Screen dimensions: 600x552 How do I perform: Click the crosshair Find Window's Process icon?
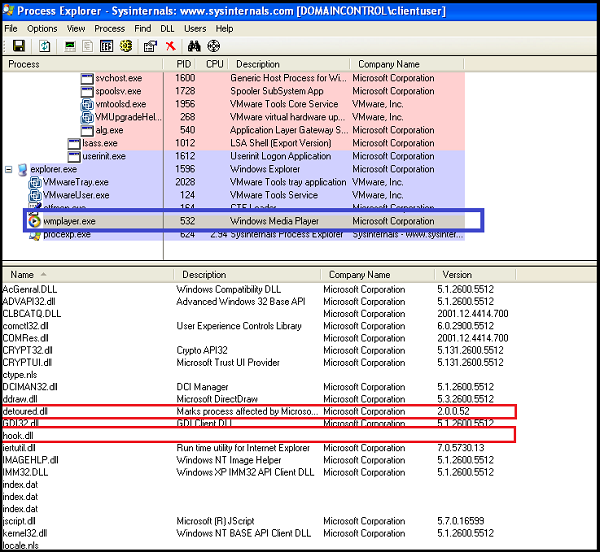coord(214,46)
